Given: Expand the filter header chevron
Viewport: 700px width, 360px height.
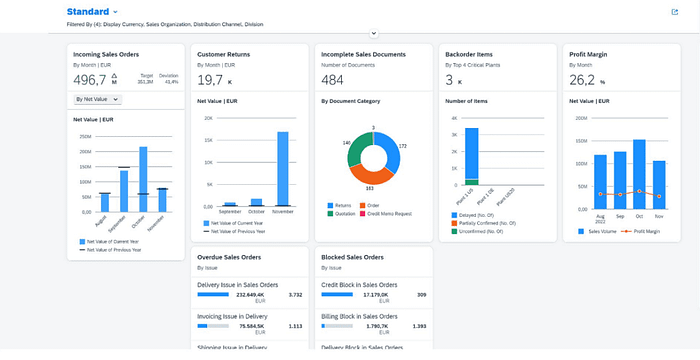Looking at the screenshot, I should 374,33.
